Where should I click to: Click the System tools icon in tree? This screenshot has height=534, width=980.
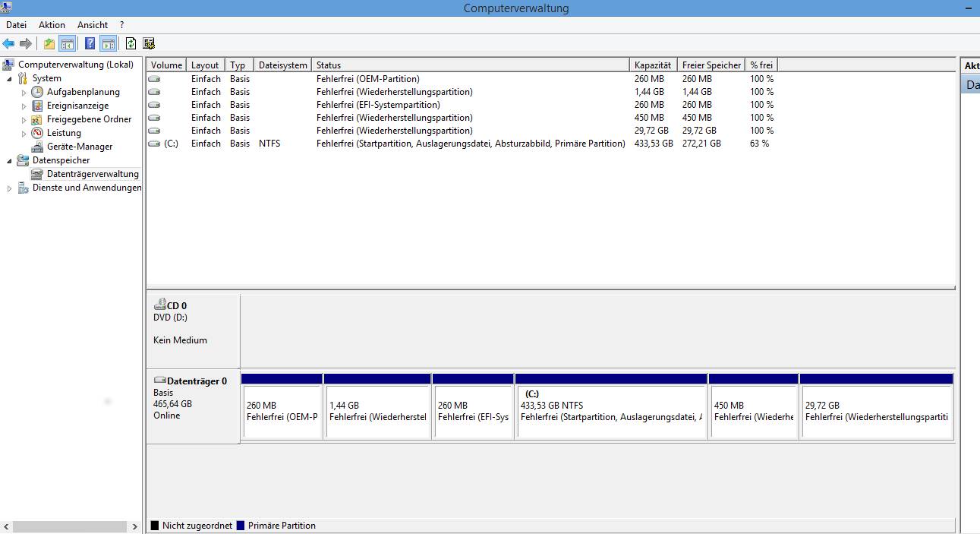coord(23,78)
